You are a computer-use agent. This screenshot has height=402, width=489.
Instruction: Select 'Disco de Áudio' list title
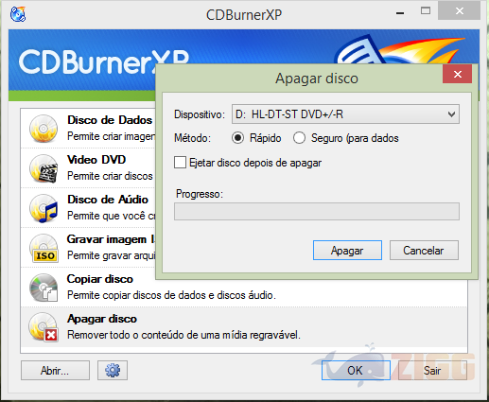(x=108, y=199)
